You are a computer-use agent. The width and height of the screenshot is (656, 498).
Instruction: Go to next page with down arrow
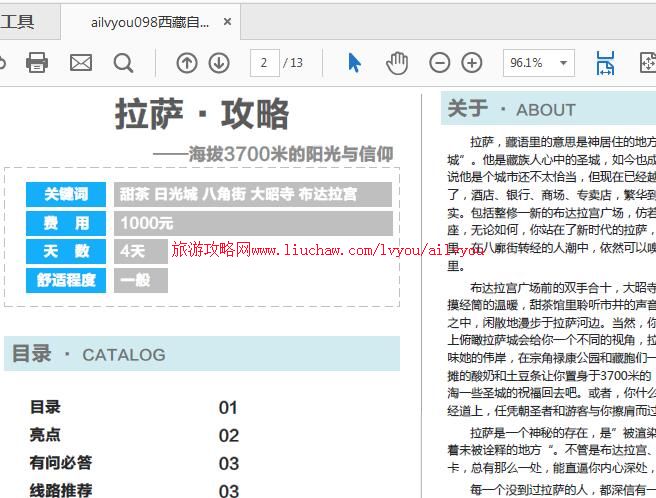click(219, 63)
